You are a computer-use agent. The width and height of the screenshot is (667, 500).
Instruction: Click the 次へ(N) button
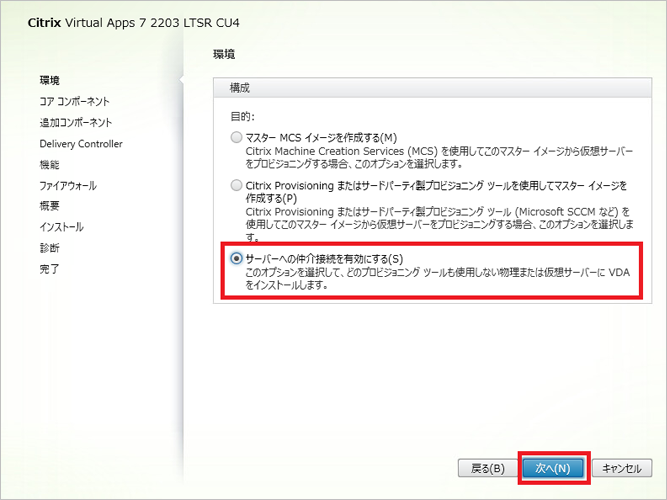click(553, 468)
